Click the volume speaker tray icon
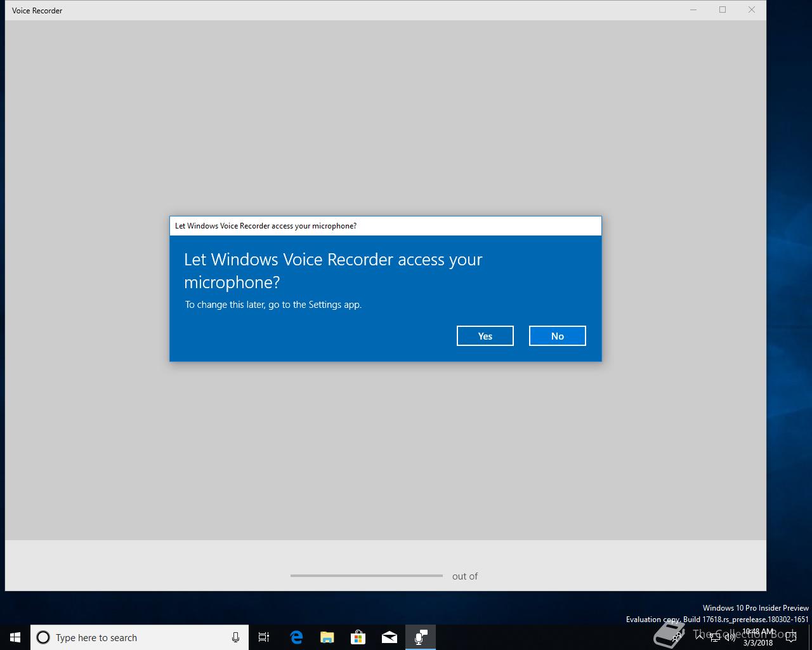 point(730,637)
